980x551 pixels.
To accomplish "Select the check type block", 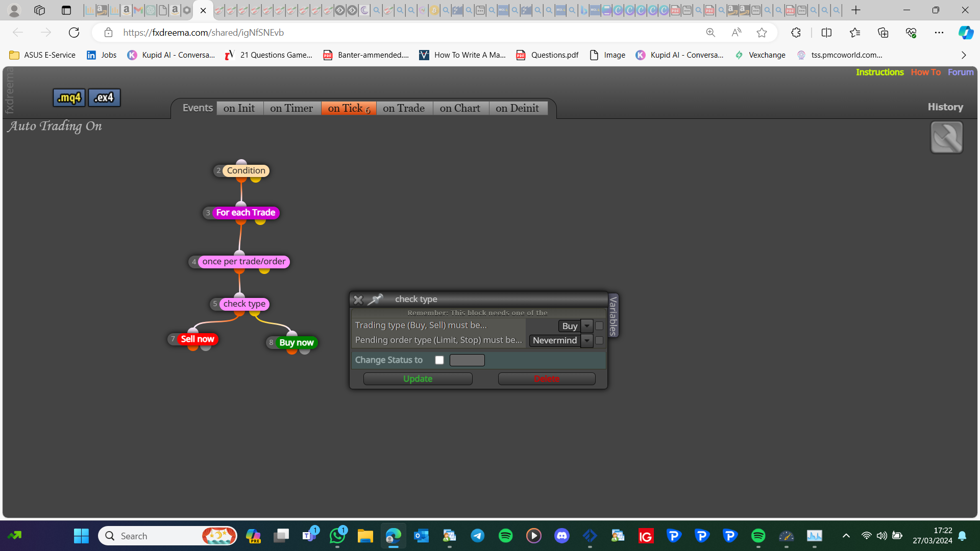I will click(244, 304).
